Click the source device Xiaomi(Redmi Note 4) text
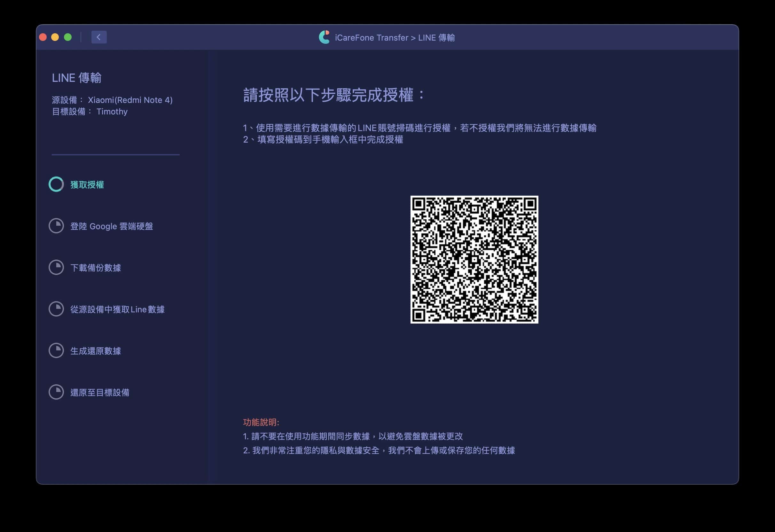This screenshot has width=775, height=532. [130, 100]
